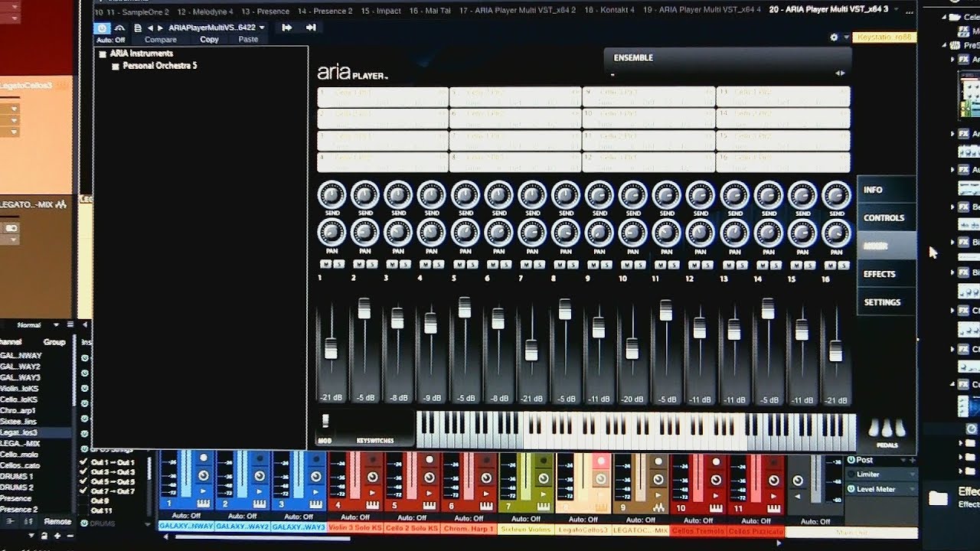The image size is (980, 551).
Task: Select the Sixteen Violins mixer channel label
Action: [526, 530]
